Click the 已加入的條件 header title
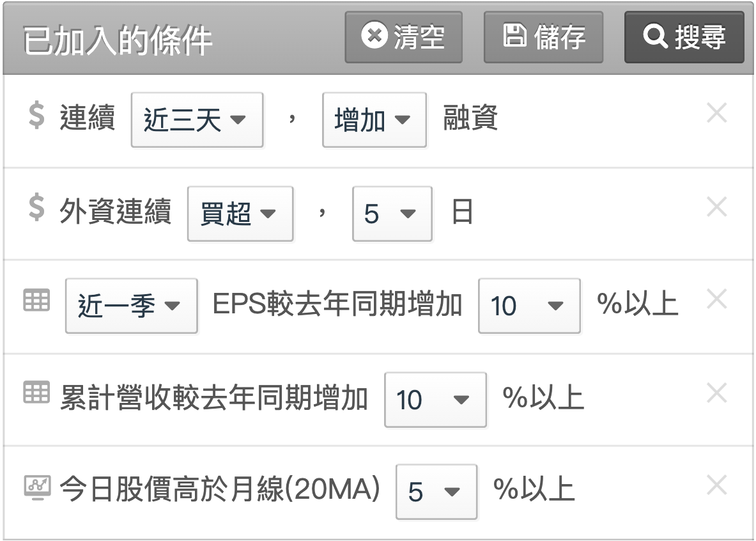Viewport: 756px width, 541px height. (x=118, y=40)
